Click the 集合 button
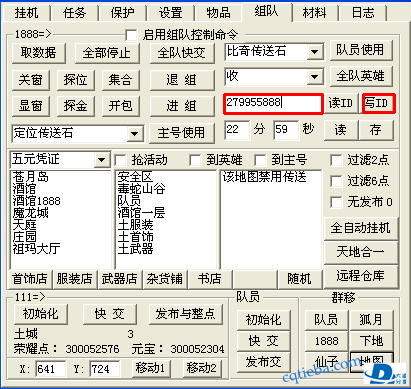Viewport: 411px width, 389px height. pyautogui.click(x=120, y=80)
